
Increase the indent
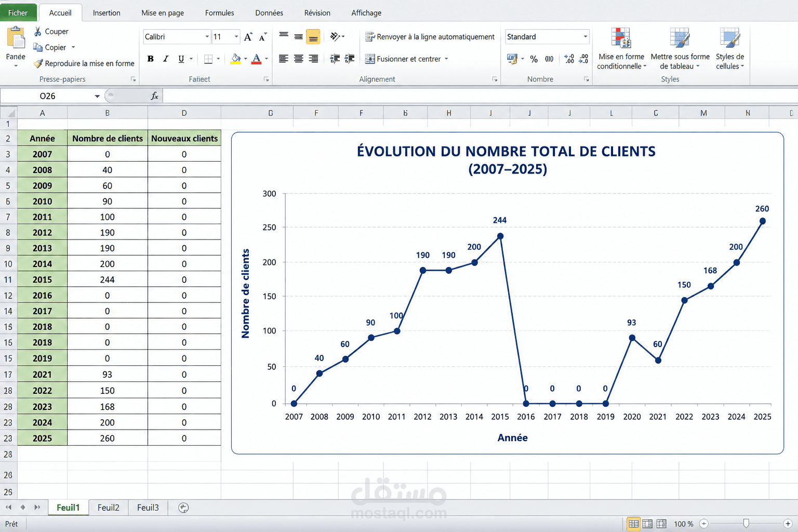coord(350,59)
